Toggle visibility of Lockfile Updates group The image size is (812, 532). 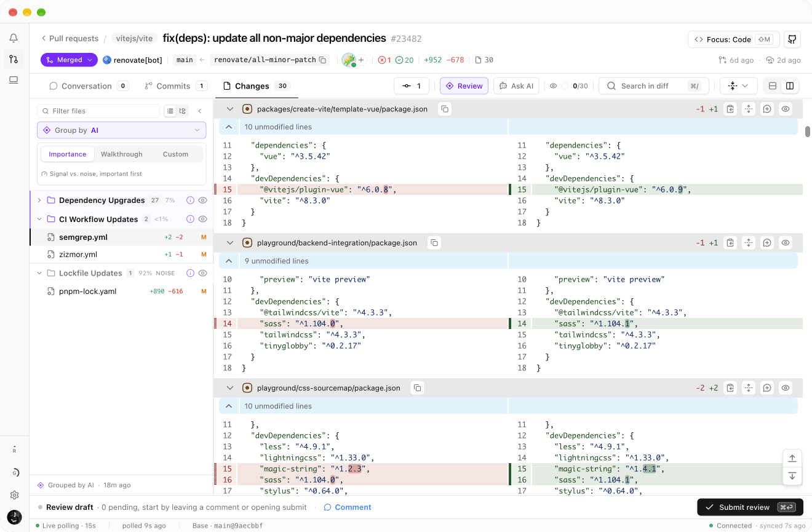(203, 273)
